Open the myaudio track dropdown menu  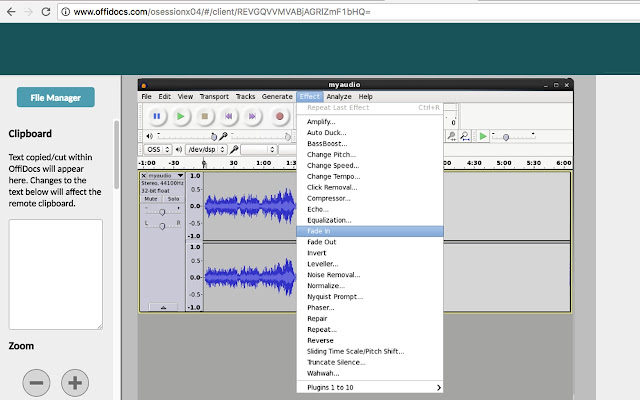click(179, 176)
